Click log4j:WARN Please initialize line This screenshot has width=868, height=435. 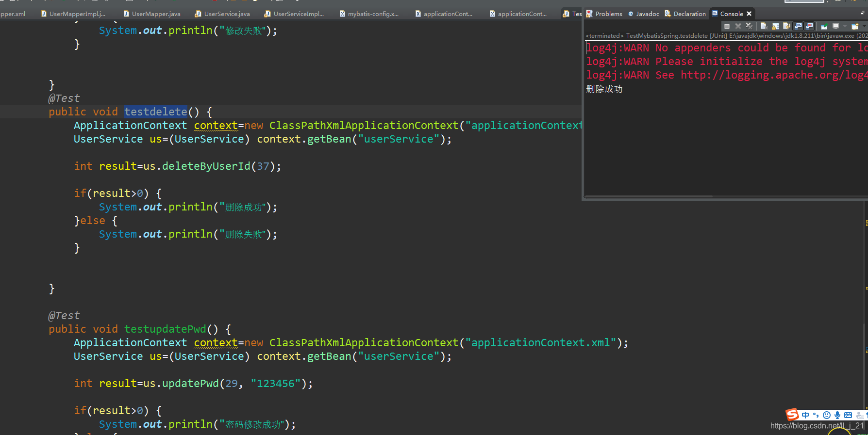[x=727, y=61]
